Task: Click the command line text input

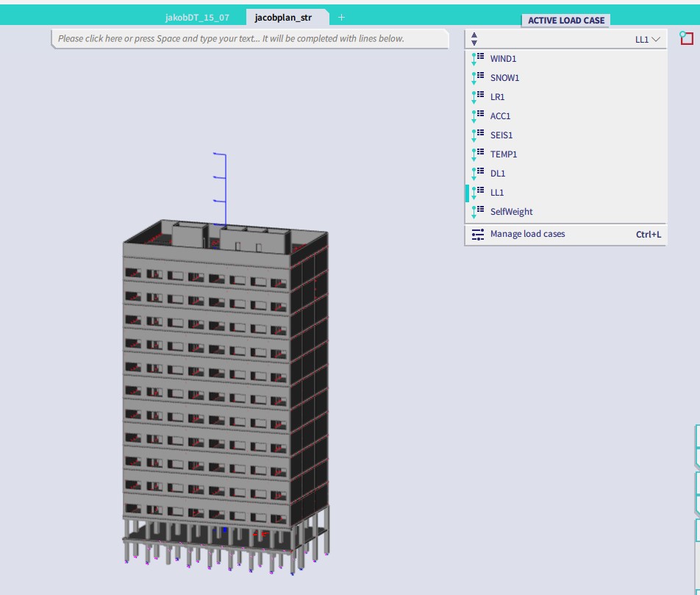Action: click(x=250, y=38)
